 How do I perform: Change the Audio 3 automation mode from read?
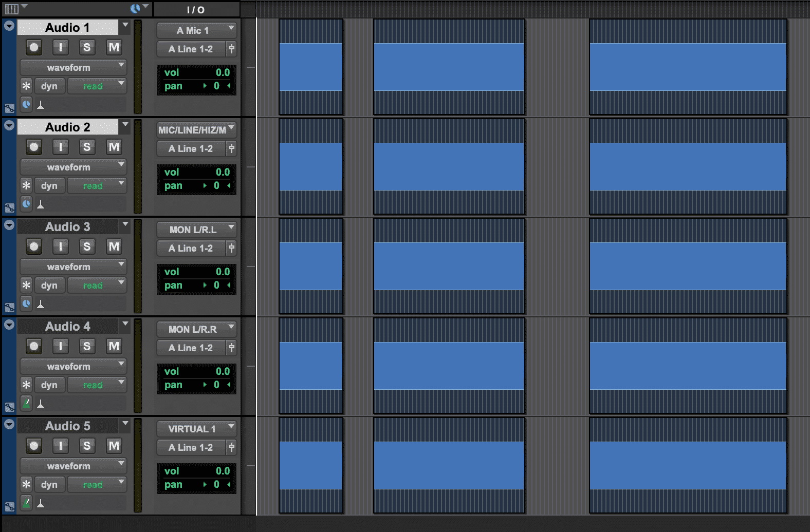tap(97, 286)
